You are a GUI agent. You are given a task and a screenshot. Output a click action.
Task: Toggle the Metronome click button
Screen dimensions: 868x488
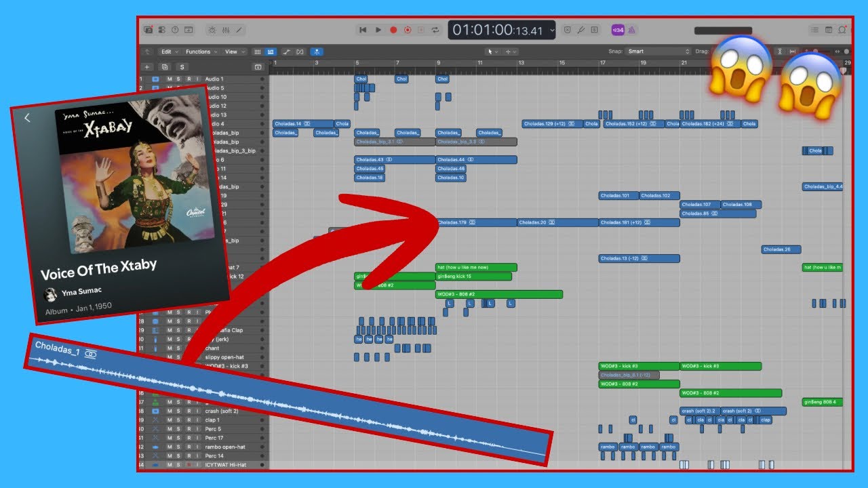(x=631, y=30)
